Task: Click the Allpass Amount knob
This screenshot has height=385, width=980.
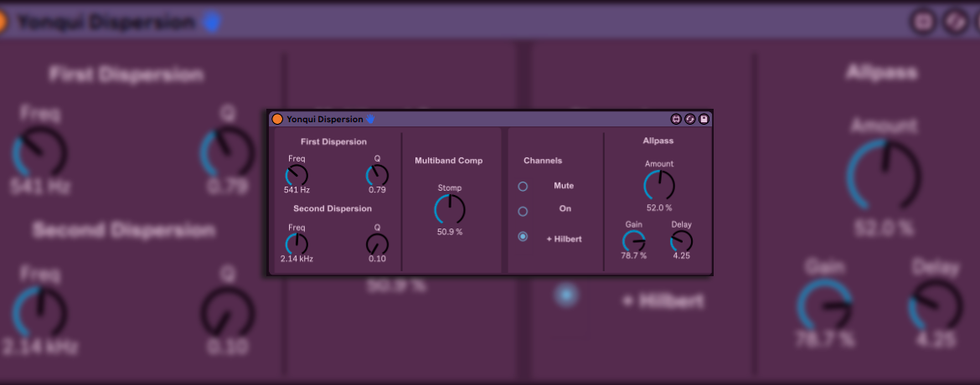Action: tap(659, 186)
